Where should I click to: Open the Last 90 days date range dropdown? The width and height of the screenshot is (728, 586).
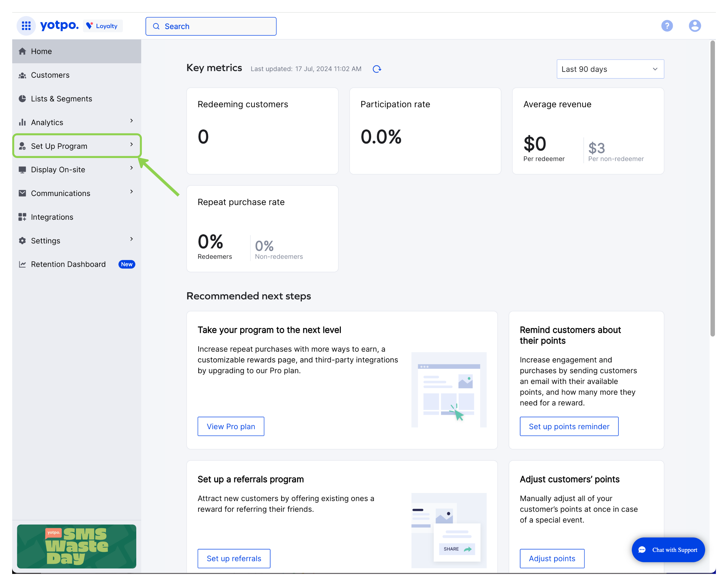coord(610,69)
